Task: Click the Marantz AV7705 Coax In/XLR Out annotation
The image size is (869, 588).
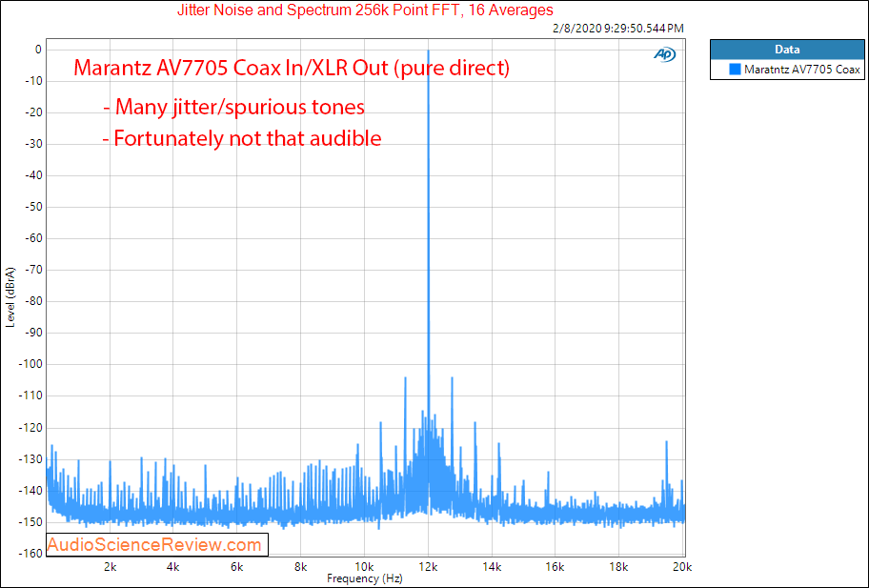Action: (292, 68)
